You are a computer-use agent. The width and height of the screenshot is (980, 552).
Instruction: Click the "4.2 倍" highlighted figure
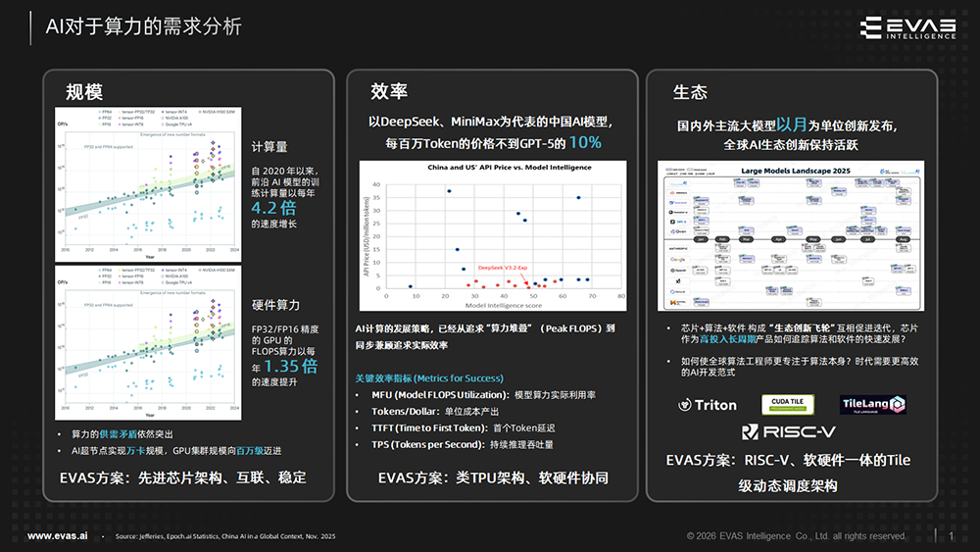pyautogui.click(x=273, y=208)
